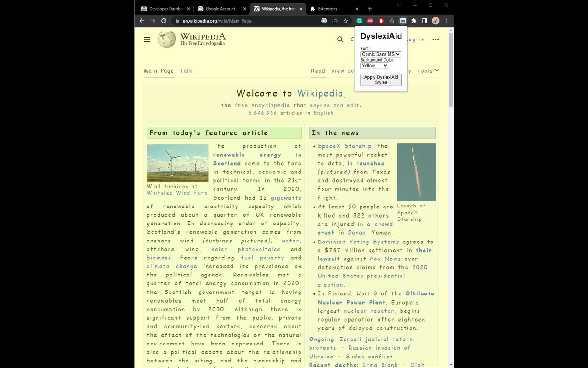Open the Background Color dropdown
588x368 pixels.
[374, 66]
